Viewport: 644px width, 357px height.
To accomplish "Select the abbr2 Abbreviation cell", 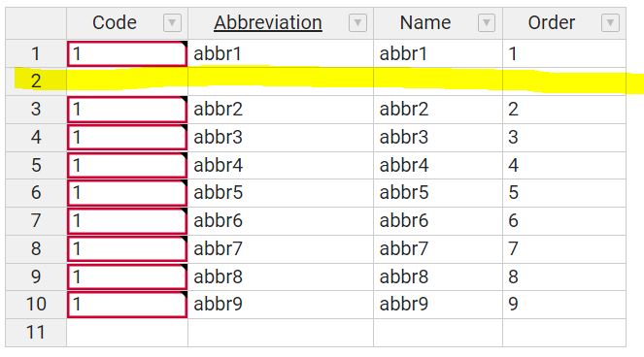I will (281, 110).
